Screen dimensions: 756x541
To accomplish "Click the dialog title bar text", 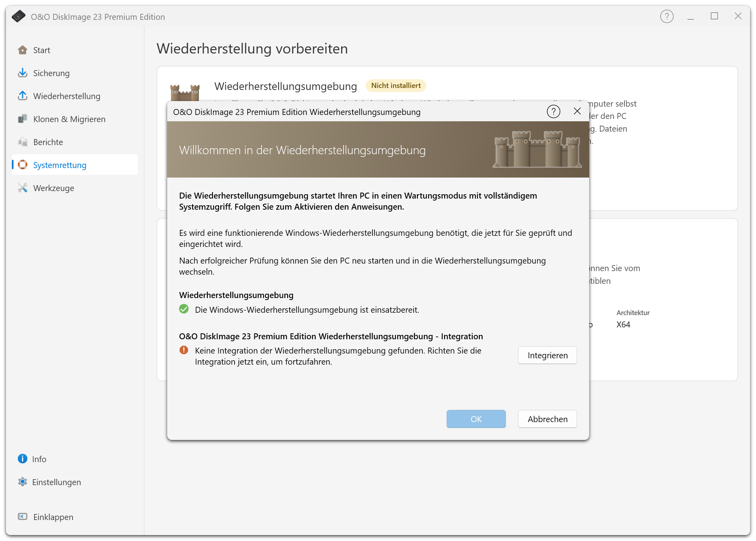I will 297,112.
